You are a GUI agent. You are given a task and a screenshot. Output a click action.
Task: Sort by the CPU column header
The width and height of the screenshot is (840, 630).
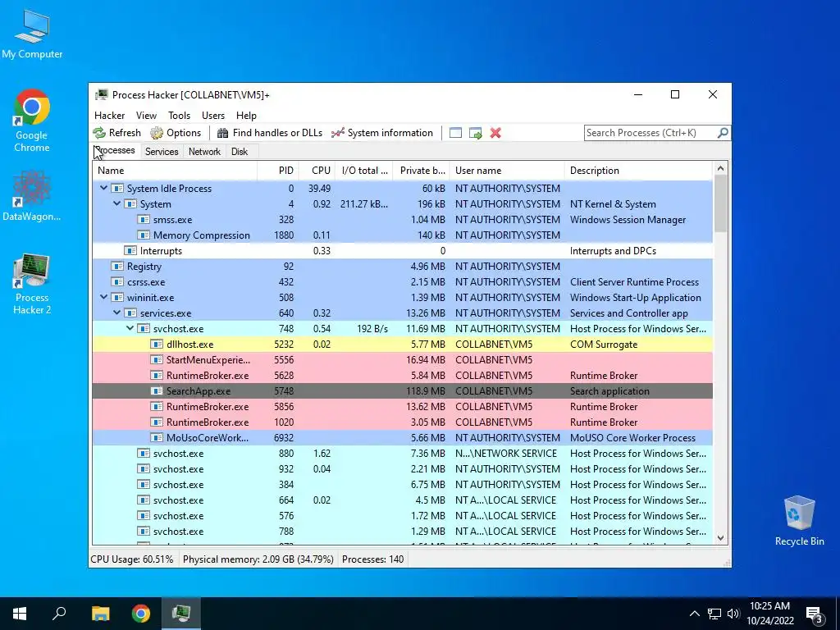pos(317,171)
